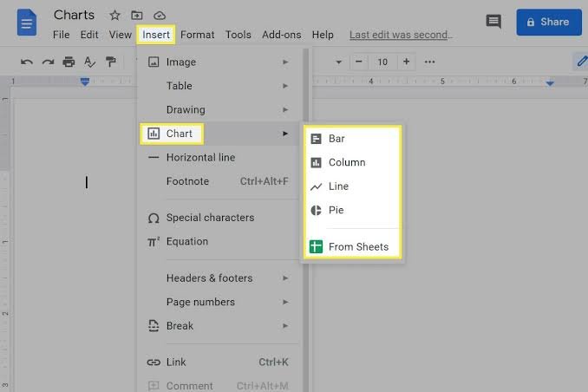Click the Share button
The width and height of the screenshot is (588, 392).
tap(549, 23)
